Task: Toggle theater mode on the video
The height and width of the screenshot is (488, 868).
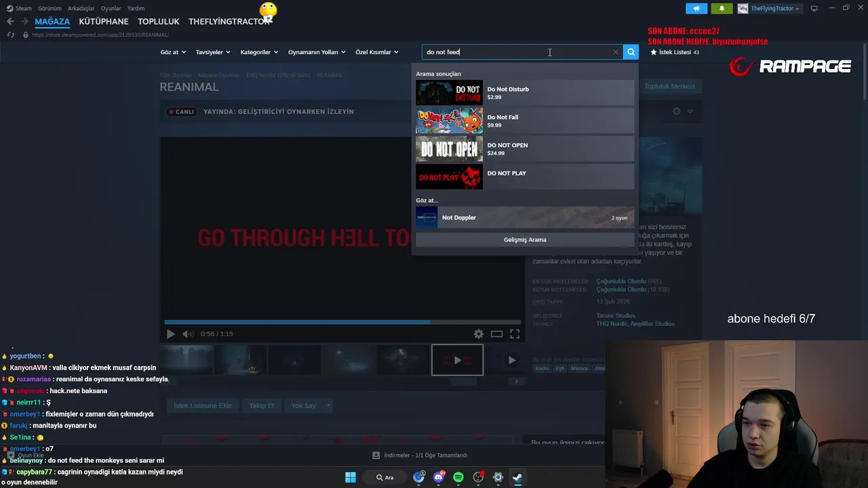Action: click(x=497, y=333)
